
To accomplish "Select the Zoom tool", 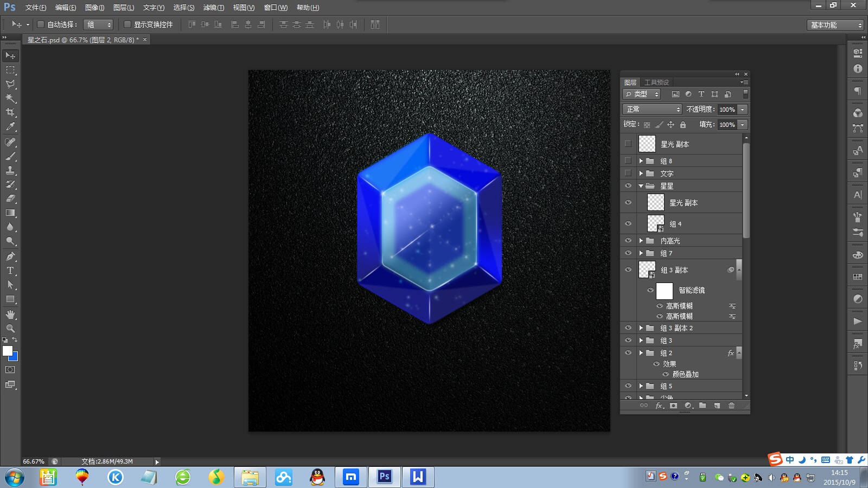I will pos(10,329).
